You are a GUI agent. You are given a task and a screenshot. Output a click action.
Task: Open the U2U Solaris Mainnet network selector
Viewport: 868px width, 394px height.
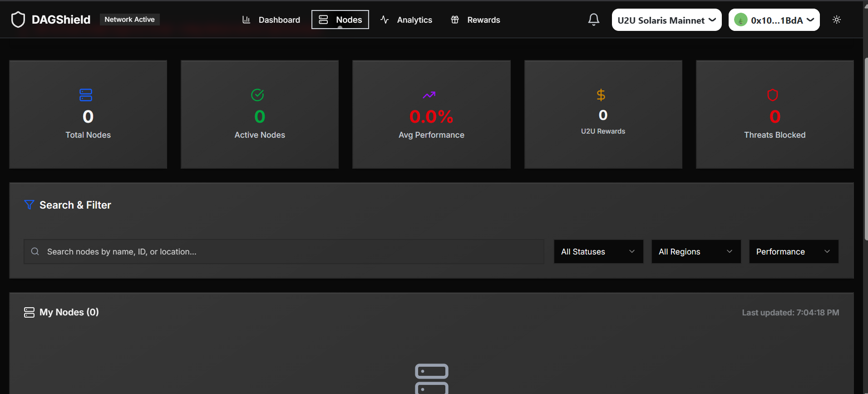666,20
